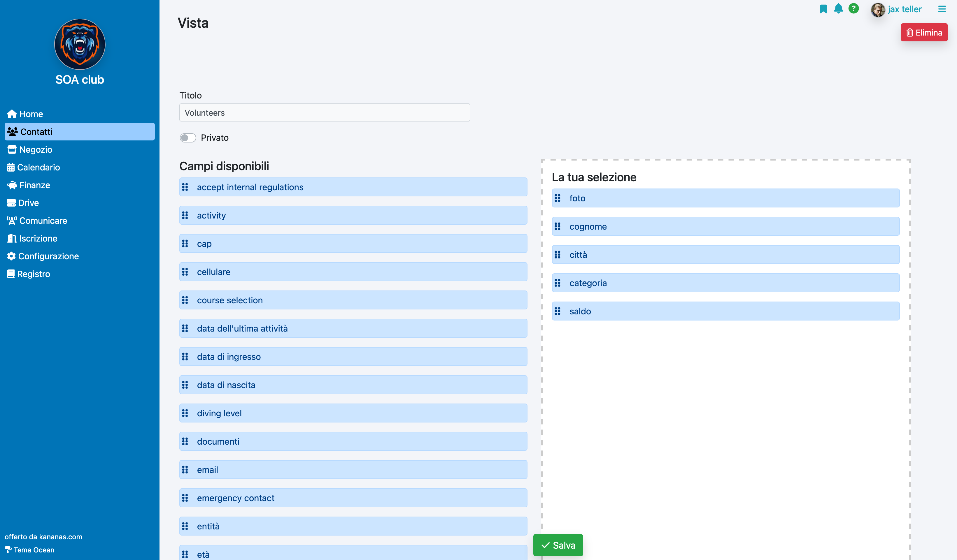Click the red Elimina button
Viewport: 957px width, 560px height.
[x=924, y=33]
